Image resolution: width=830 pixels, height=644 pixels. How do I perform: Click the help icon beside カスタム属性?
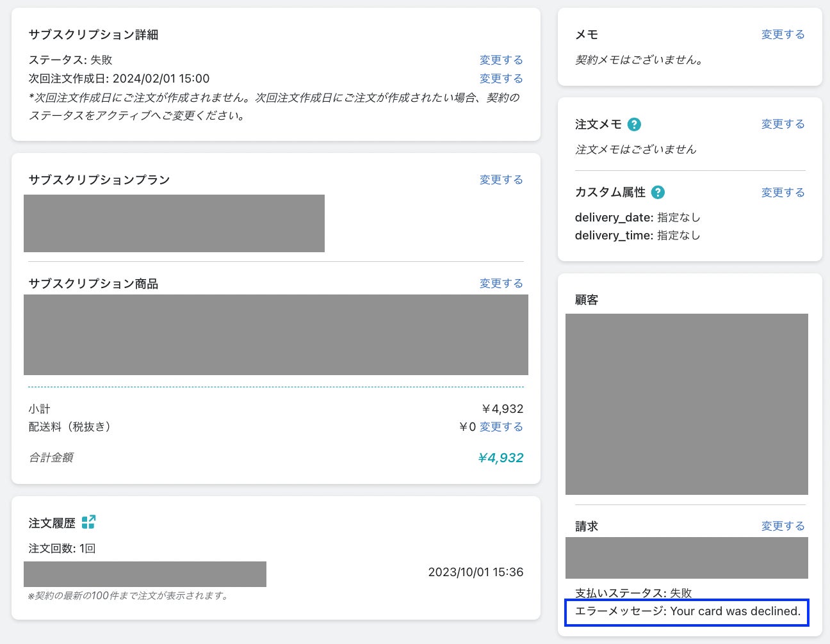(658, 193)
